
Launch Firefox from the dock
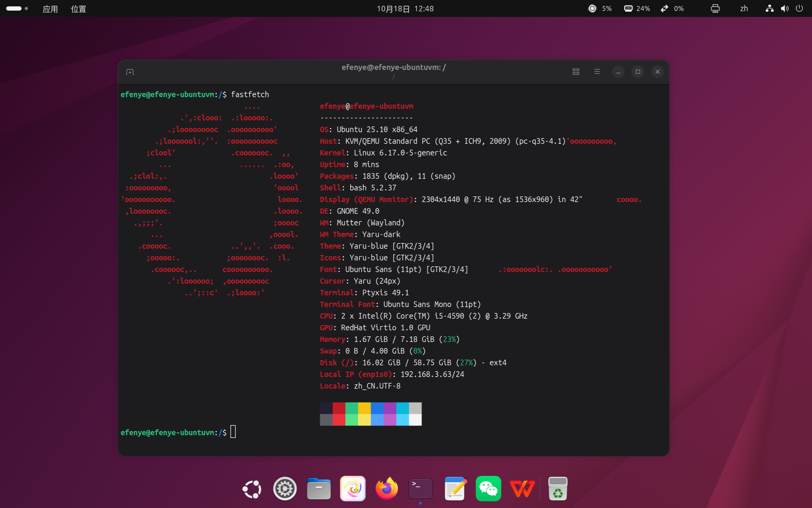click(x=387, y=489)
